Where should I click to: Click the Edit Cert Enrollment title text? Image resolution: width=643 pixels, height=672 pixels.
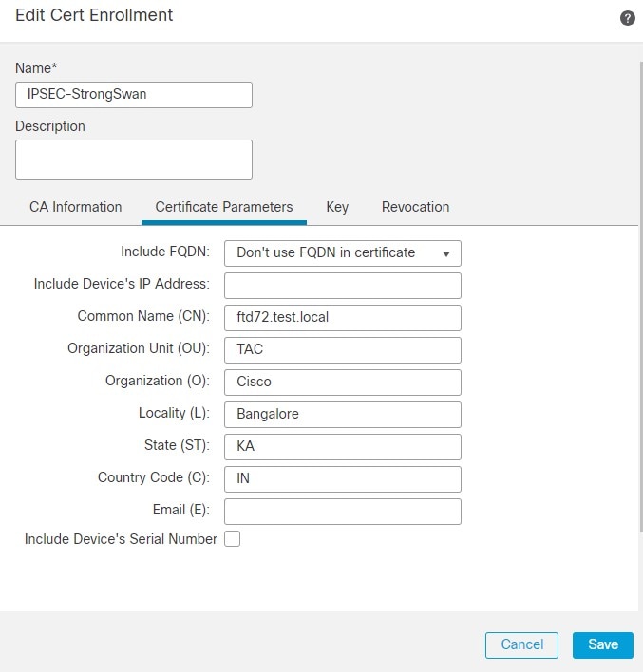[94, 15]
